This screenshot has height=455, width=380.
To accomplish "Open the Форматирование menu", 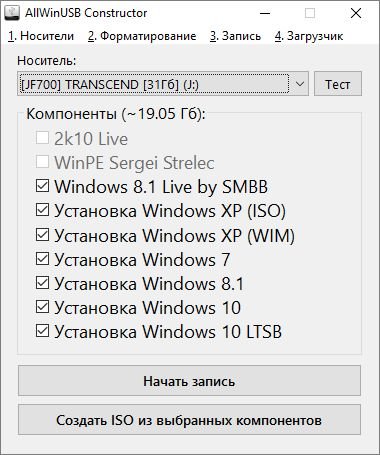I will pyautogui.click(x=142, y=36).
